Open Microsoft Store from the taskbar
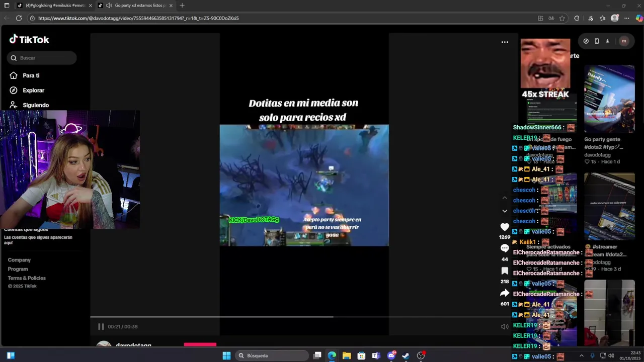The image size is (644, 362). pyautogui.click(x=361, y=355)
